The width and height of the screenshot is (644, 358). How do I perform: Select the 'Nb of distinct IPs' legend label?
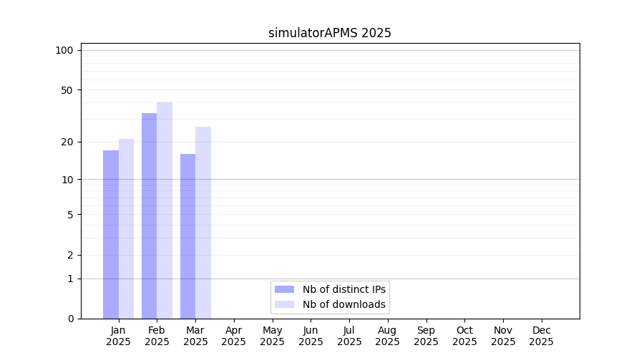(344, 289)
